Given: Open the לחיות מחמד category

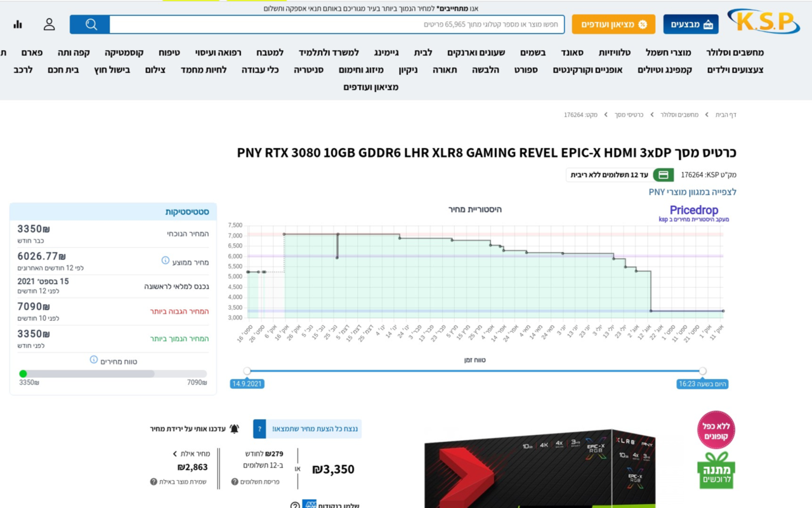Looking at the screenshot, I should coord(204,70).
